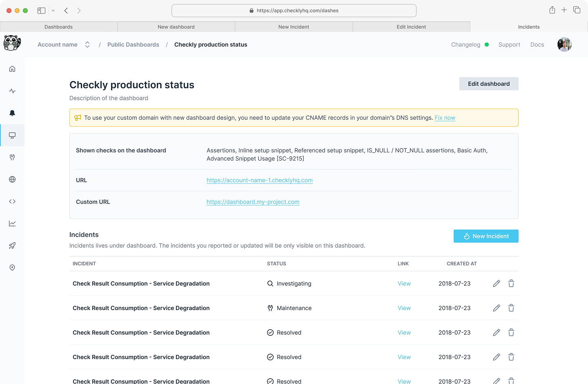The image size is (588, 384).
Task: Open the Account name switcher chevrons
Action: 87,45
